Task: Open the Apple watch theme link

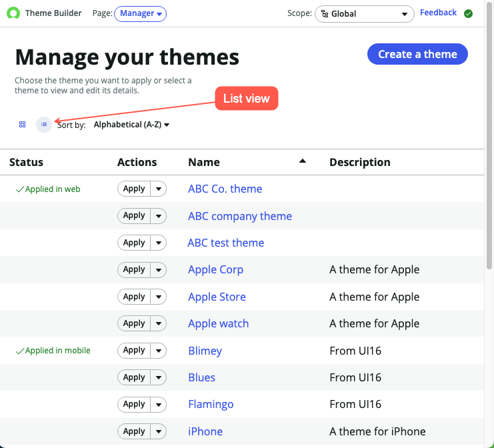Action: pyautogui.click(x=218, y=324)
